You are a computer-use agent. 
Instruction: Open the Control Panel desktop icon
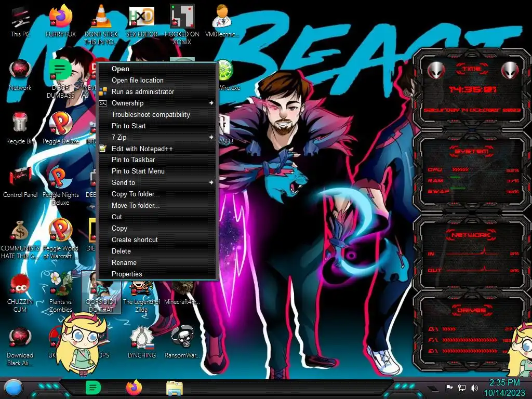(20, 182)
